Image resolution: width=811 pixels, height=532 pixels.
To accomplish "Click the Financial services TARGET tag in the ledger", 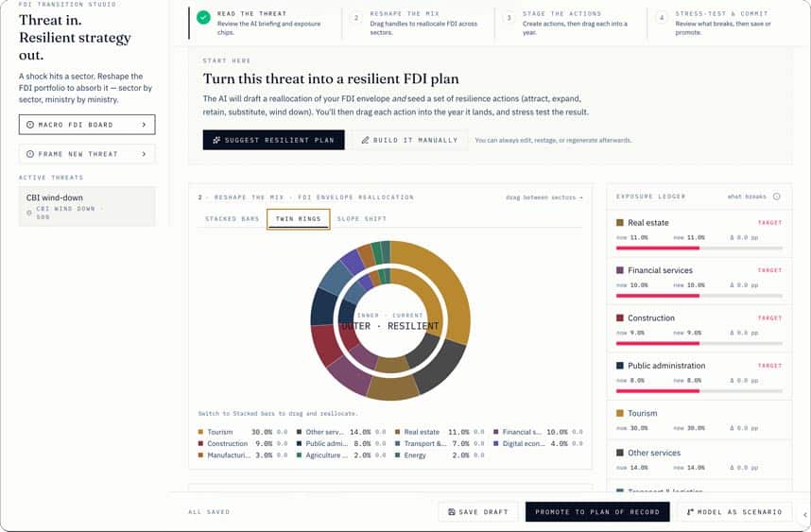I will pyautogui.click(x=769, y=270).
